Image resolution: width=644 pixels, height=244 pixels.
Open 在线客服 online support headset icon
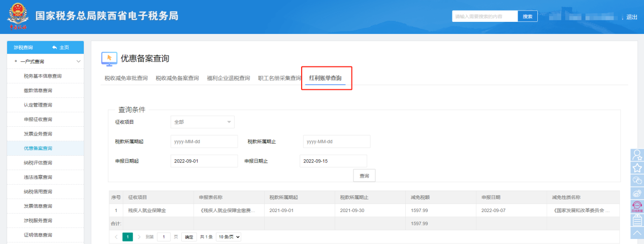[x=637, y=206]
